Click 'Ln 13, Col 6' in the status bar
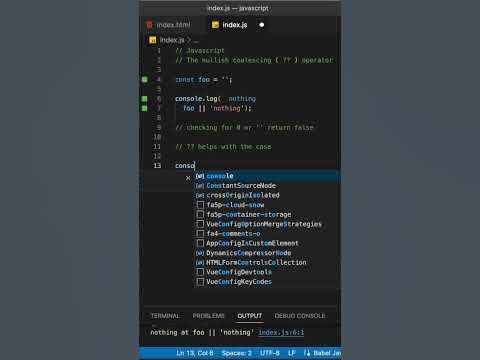This screenshot has width=480, height=360. 195,353
